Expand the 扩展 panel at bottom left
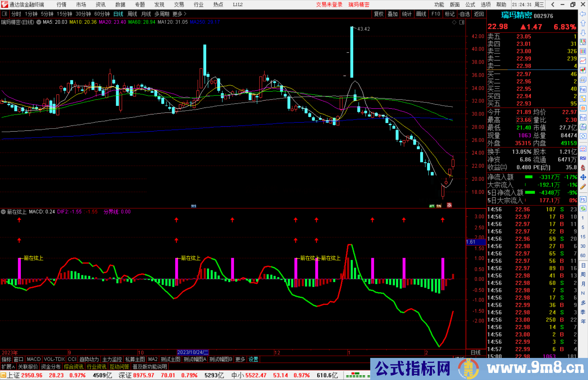The image size is (588, 380). point(8,367)
